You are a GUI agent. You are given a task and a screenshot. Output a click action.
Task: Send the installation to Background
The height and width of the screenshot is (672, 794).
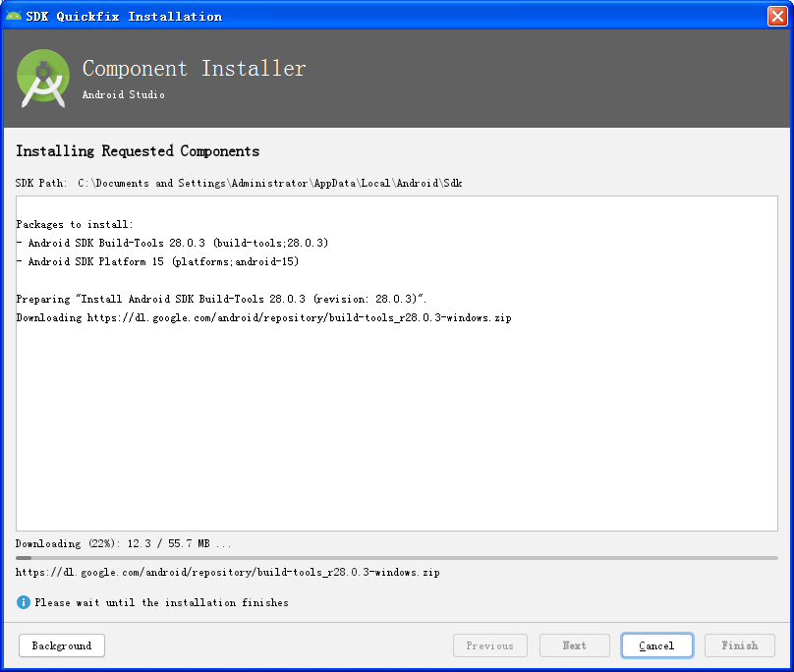click(x=62, y=645)
